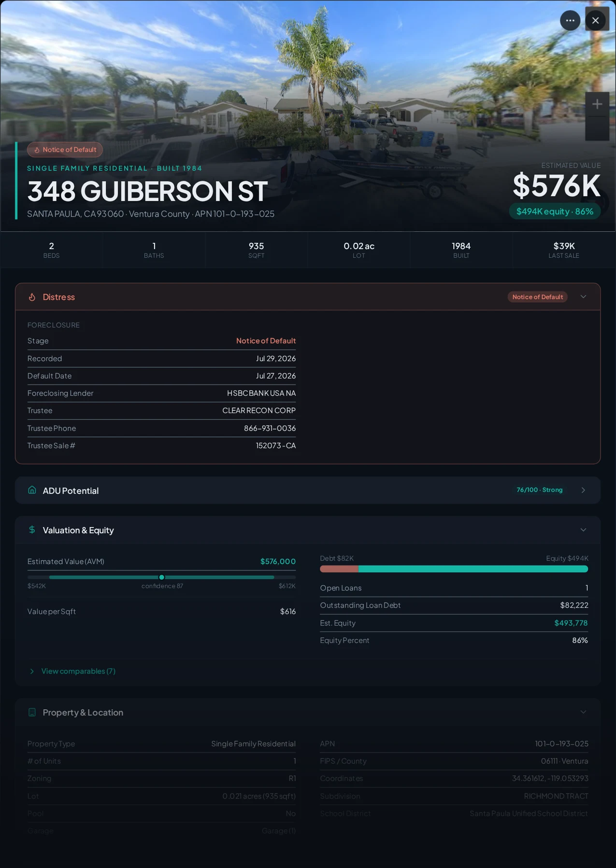616x868 pixels.
Task: Click the Valuation & Equity section title
Action: coord(78,530)
